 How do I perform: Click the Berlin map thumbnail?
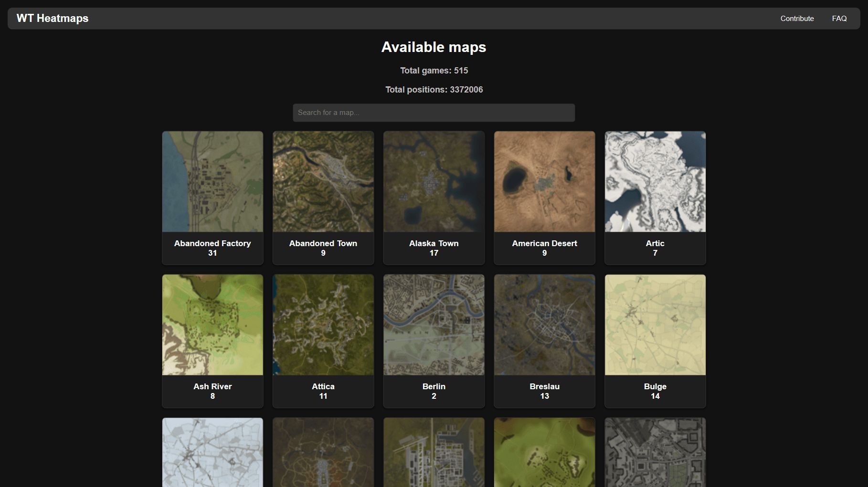(434, 325)
